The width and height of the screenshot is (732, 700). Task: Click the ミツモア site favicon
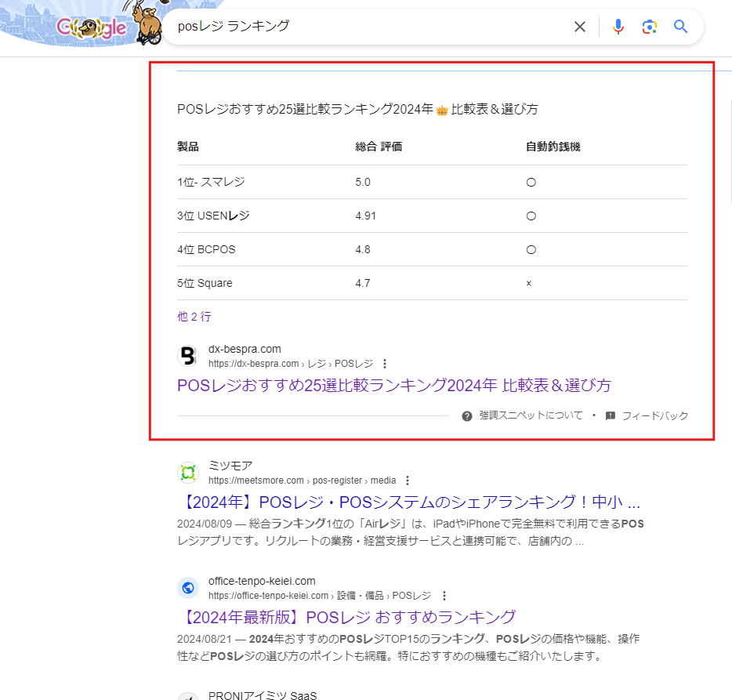tap(188, 473)
